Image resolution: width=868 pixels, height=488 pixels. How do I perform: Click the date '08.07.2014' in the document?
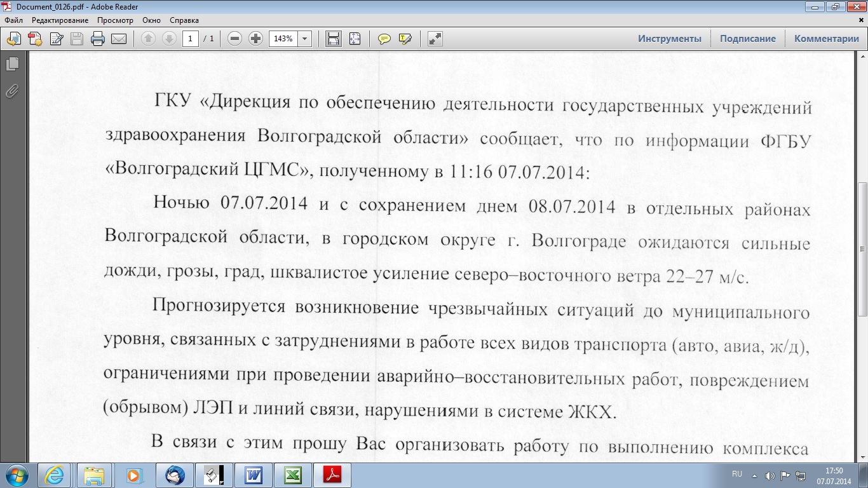click(x=572, y=207)
